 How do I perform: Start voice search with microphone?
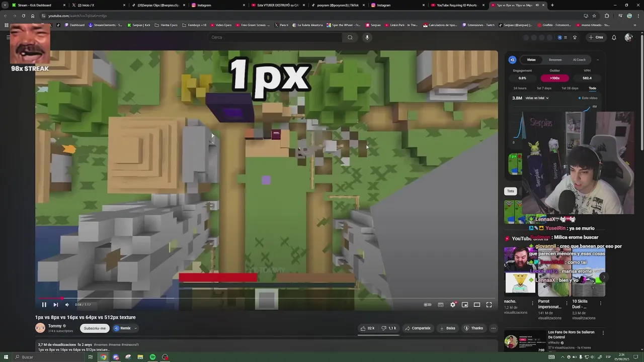(367, 37)
